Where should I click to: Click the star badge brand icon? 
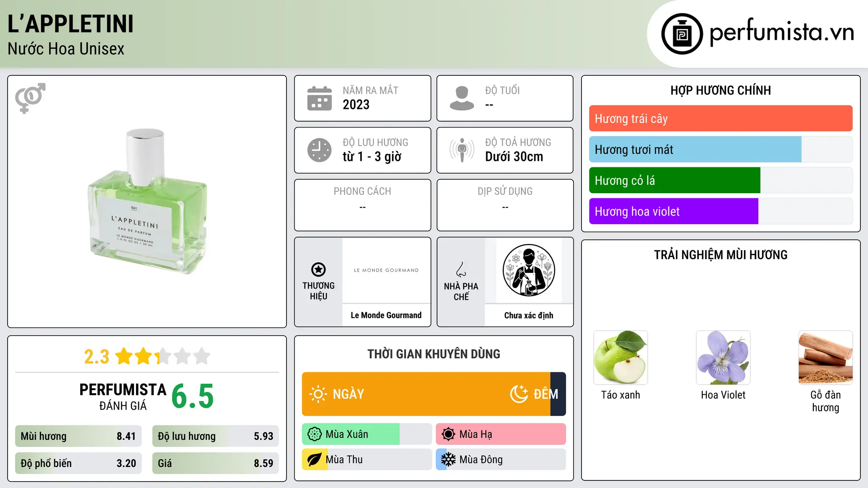point(318,269)
